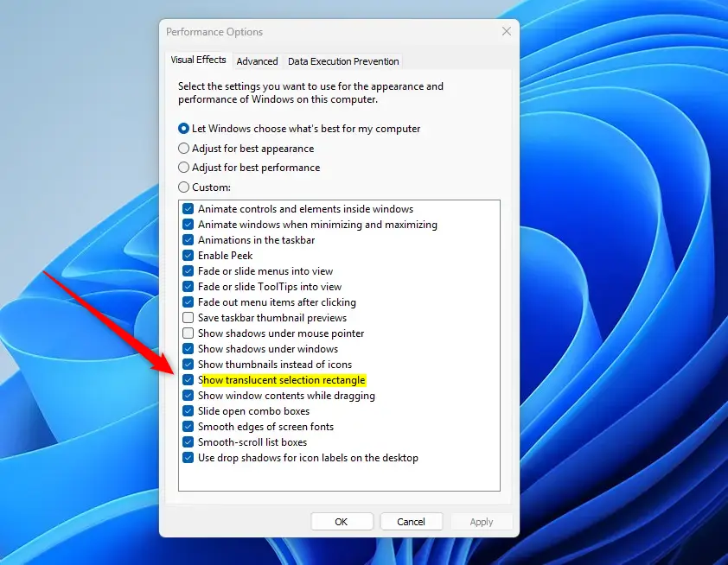This screenshot has height=565, width=728.
Task: Switch to the Advanced tab
Action: coord(257,61)
